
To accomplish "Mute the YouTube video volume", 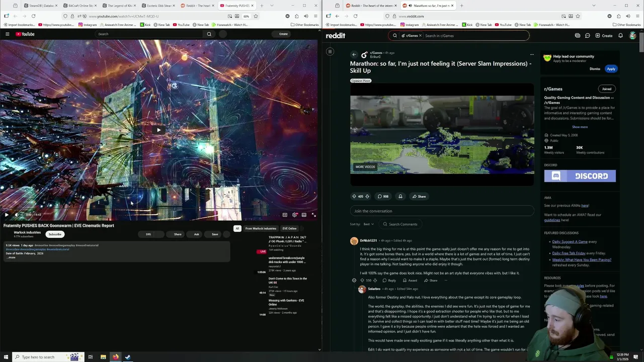I will (x=17, y=215).
